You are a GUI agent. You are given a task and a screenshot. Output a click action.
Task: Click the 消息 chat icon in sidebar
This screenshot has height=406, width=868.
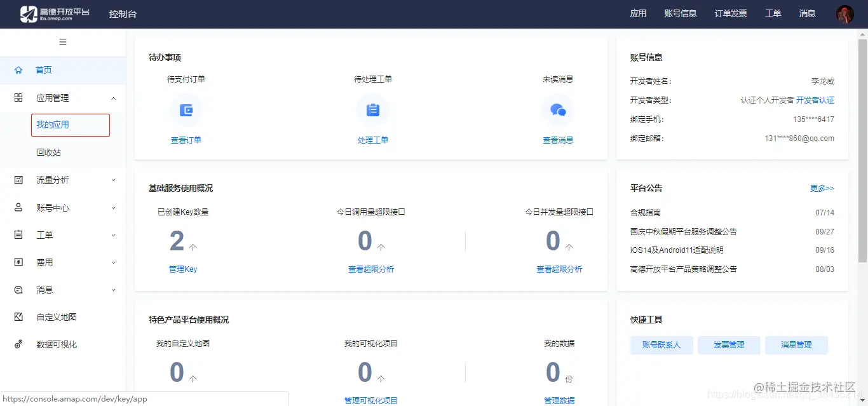(x=17, y=289)
